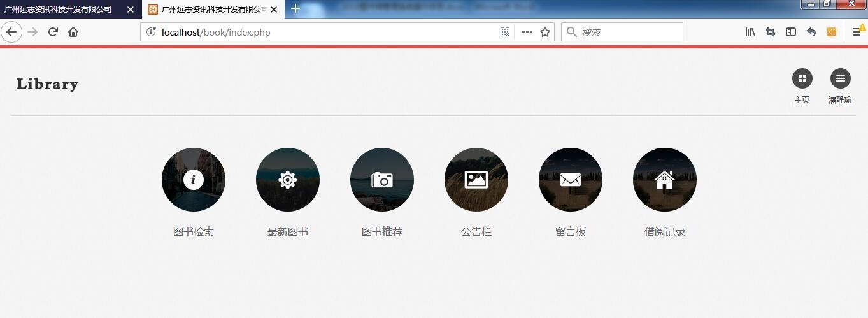Open the 图书推荐 camera icon
The width and height of the screenshot is (868, 318).
click(382, 180)
